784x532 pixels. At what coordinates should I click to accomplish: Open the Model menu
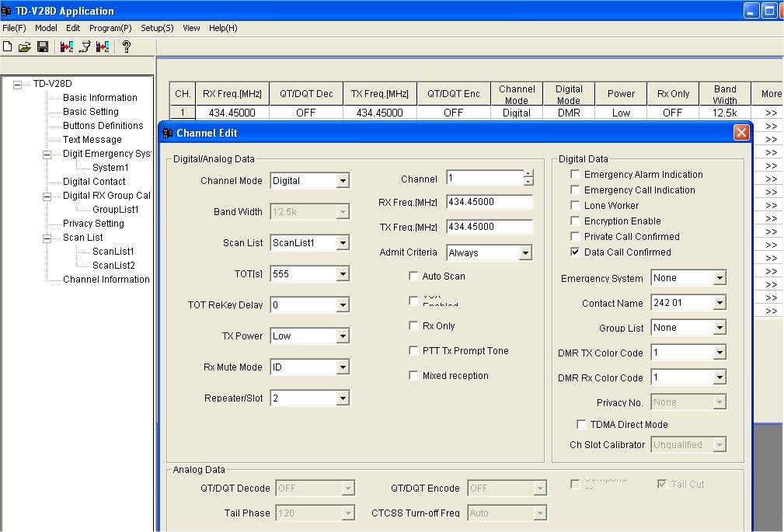[46, 28]
